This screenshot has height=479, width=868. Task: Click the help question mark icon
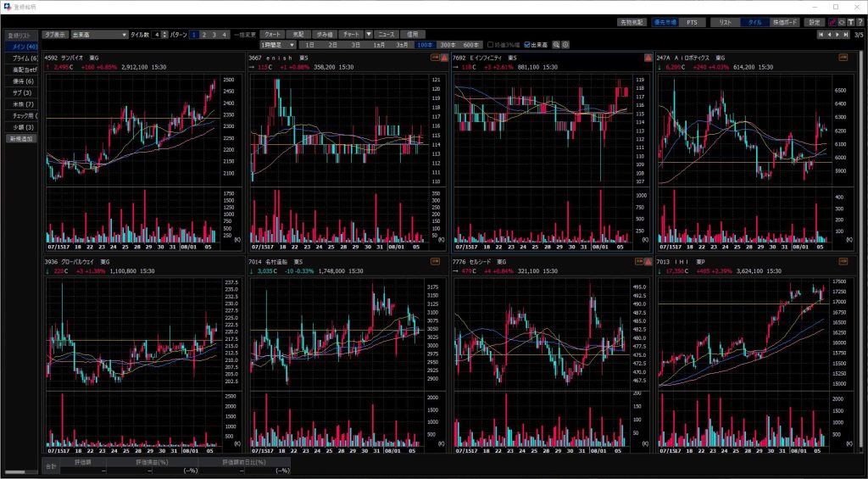click(860, 22)
